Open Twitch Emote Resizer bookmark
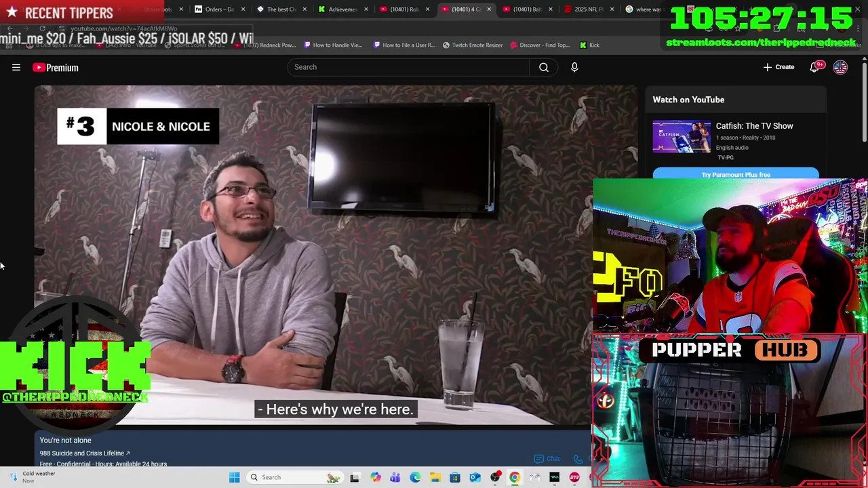 pyautogui.click(x=473, y=45)
